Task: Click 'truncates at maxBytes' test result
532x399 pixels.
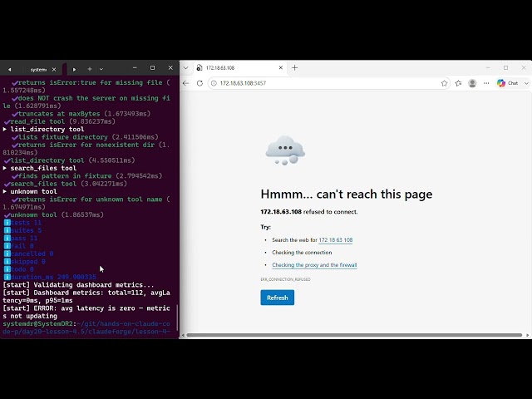Action: 81,114
